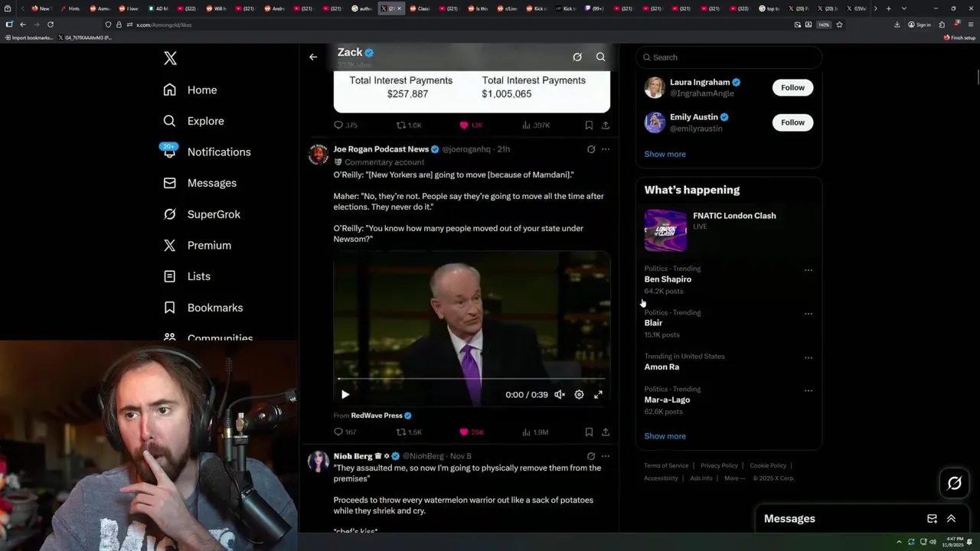Follow Laura Ingraham
The height and width of the screenshot is (551, 980).
792,87
